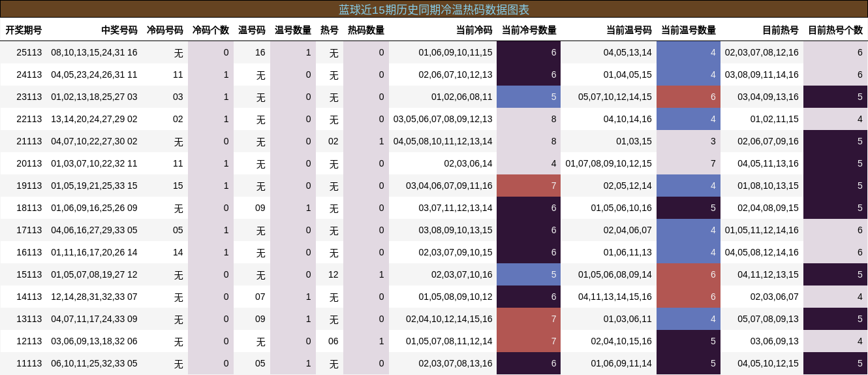Viewport: 868px width, 375px height.
Task: Click warm number 07 in row 14113
Action: click(x=260, y=297)
